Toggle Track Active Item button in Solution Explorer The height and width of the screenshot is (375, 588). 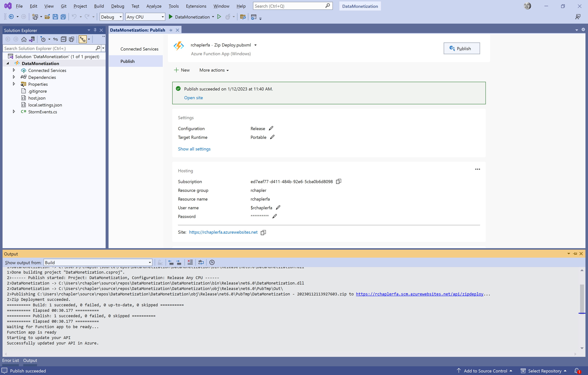83,39
